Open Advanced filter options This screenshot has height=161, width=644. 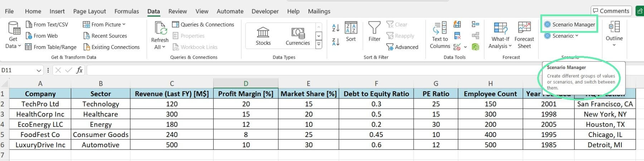point(402,47)
